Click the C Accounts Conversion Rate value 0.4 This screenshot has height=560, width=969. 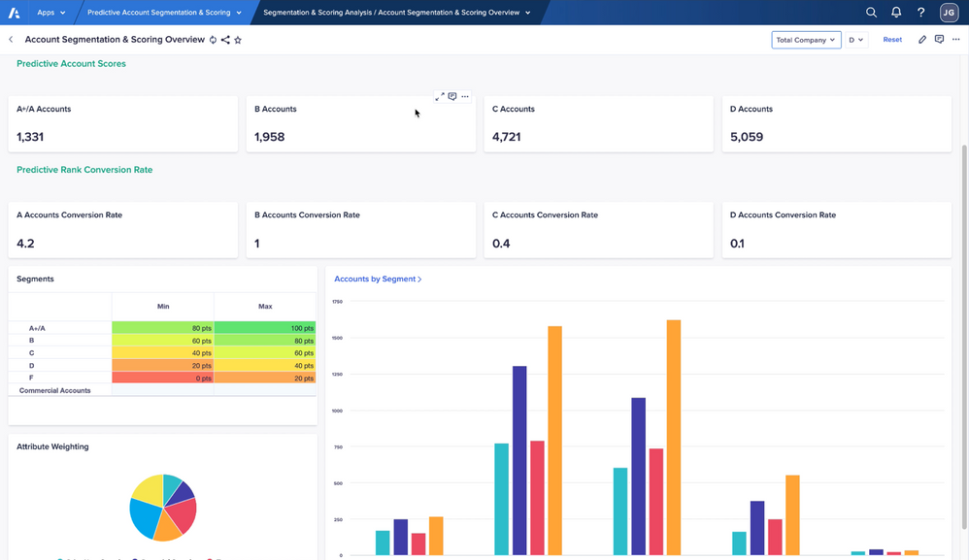click(x=501, y=244)
